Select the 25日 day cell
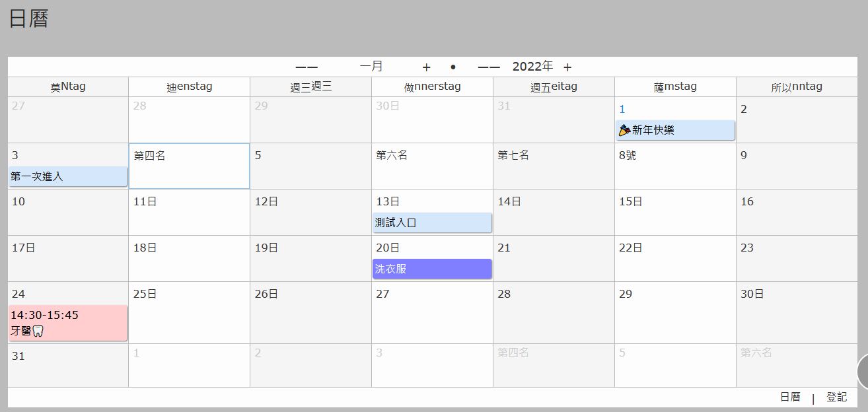This screenshot has height=412, width=868. (x=189, y=313)
